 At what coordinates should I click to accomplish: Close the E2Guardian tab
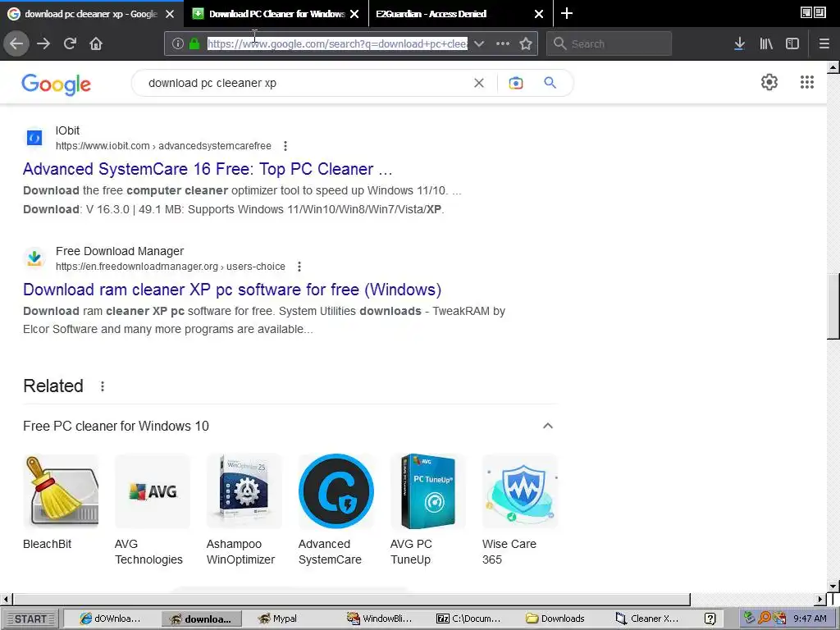tap(539, 14)
